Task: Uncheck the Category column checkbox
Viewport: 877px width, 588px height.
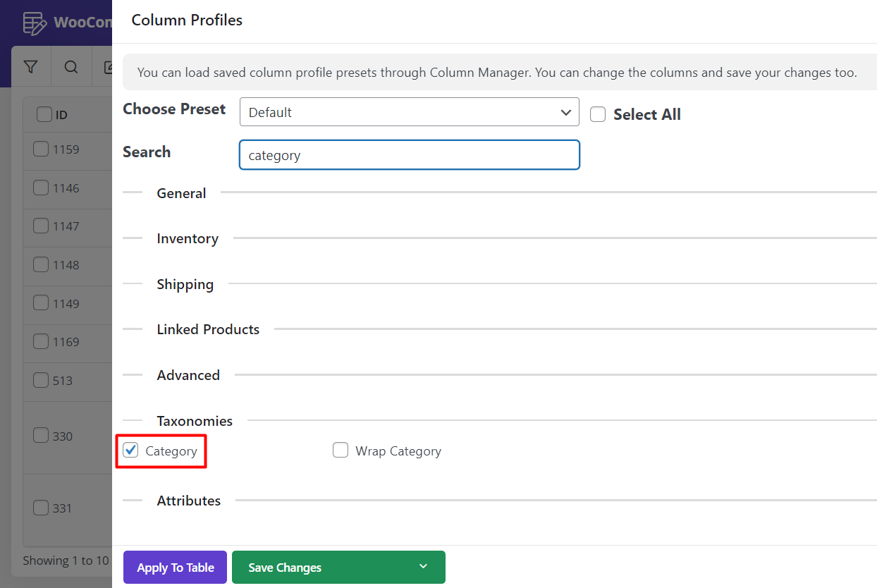Action: click(130, 451)
